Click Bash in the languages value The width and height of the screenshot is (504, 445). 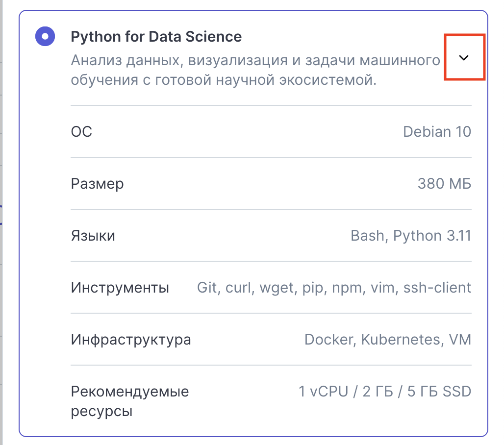pos(367,236)
